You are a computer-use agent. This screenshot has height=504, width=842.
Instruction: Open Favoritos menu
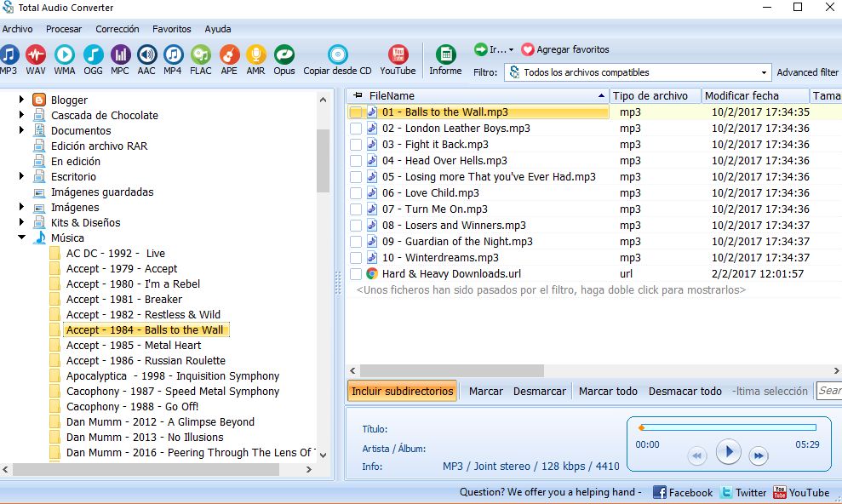tap(171, 29)
